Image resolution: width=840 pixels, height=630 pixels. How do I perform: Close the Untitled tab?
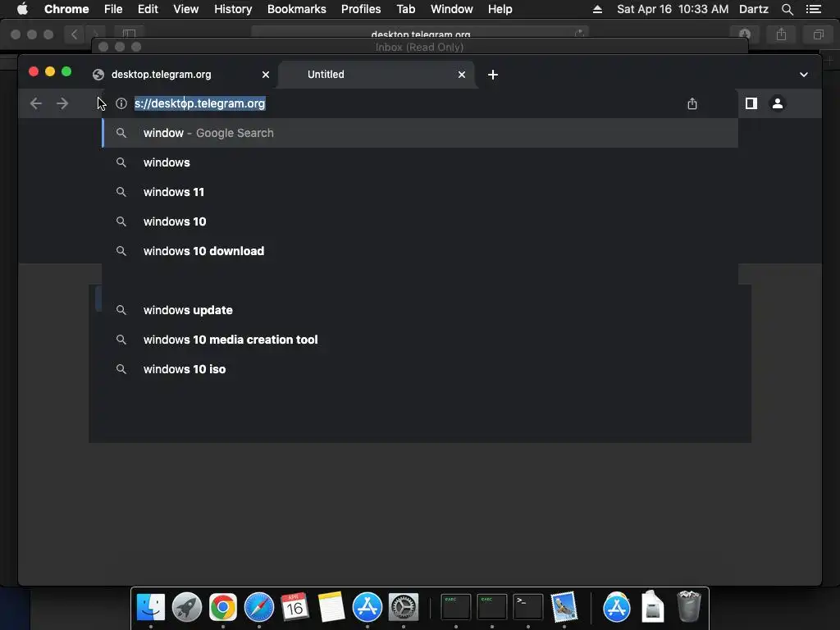(462, 75)
